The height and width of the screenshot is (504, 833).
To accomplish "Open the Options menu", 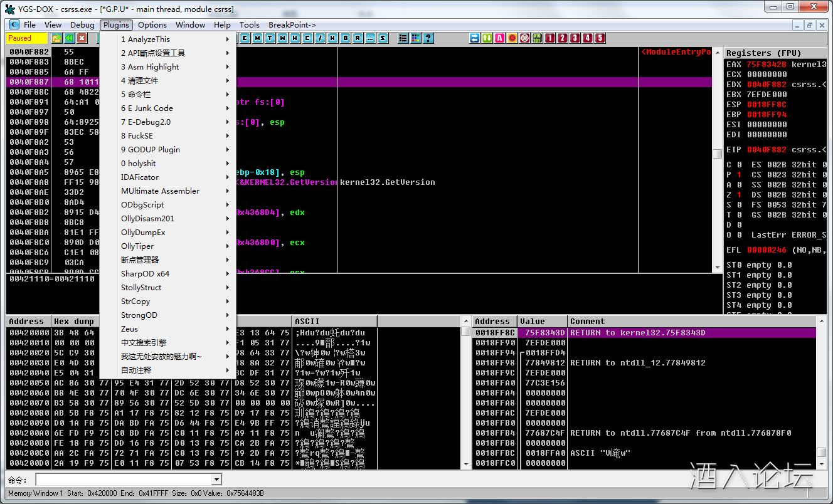I will coord(152,25).
